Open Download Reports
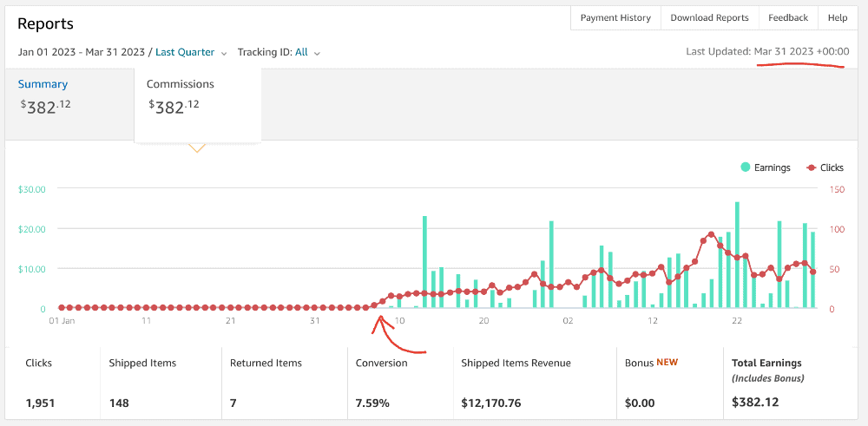868x426 pixels. pyautogui.click(x=709, y=17)
